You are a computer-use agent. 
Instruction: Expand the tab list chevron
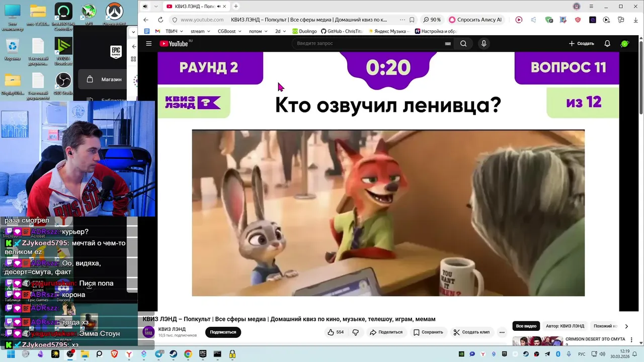(156, 7)
